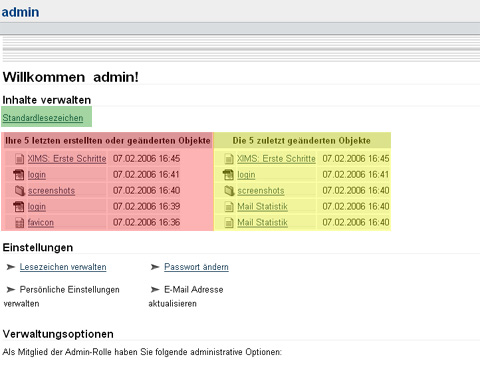Open XIMS: Erste Schritte in your recent objects
The width and height of the screenshot is (480, 365).
pyautogui.click(x=67, y=159)
